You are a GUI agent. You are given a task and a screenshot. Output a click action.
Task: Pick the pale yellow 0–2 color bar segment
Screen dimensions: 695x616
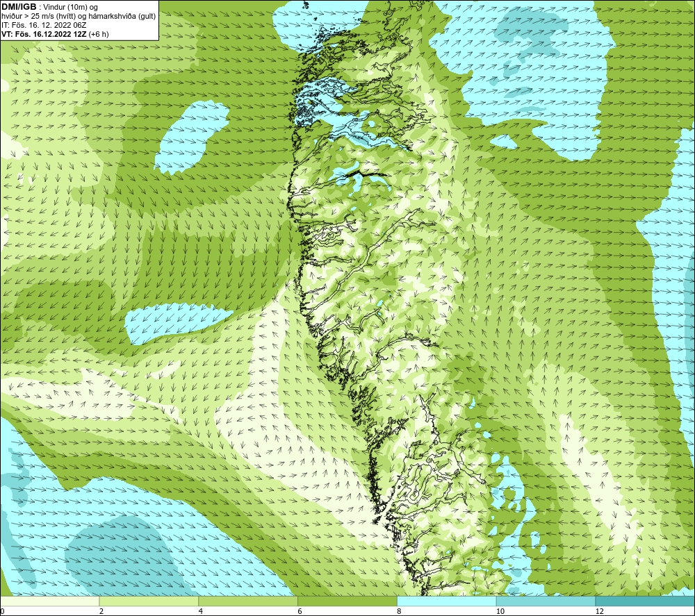(49, 601)
